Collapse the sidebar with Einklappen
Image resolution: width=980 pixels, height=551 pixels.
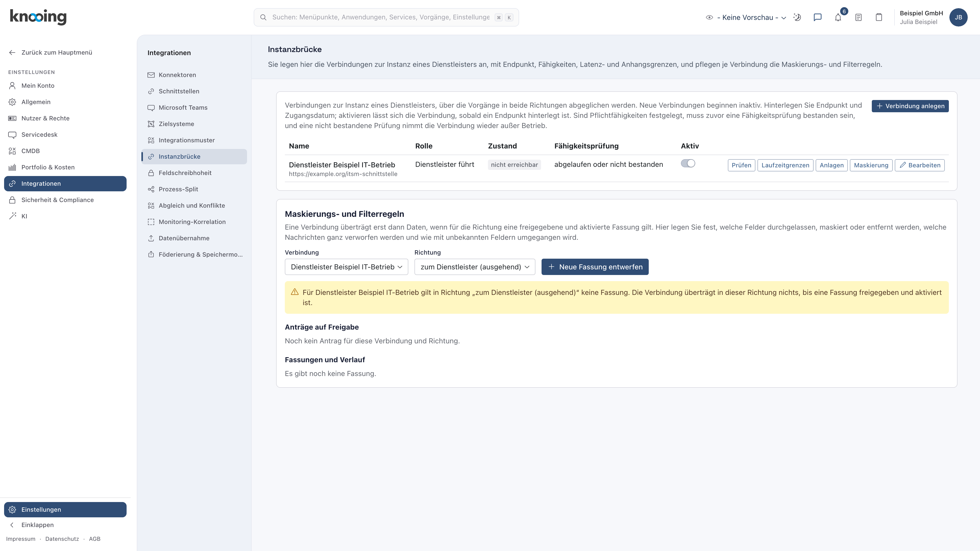[x=37, y=525]
